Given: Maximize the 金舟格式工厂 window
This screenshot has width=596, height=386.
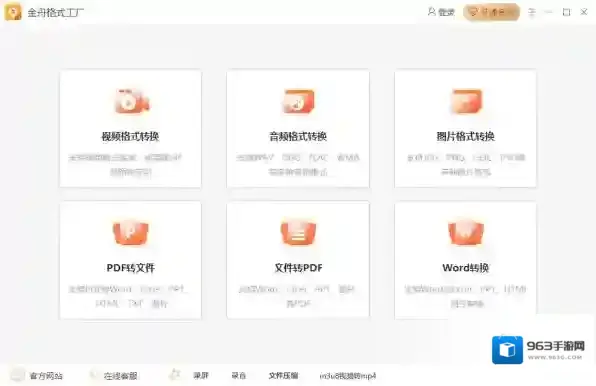Looking at the screenshot, I should click(x=566, y=12).
